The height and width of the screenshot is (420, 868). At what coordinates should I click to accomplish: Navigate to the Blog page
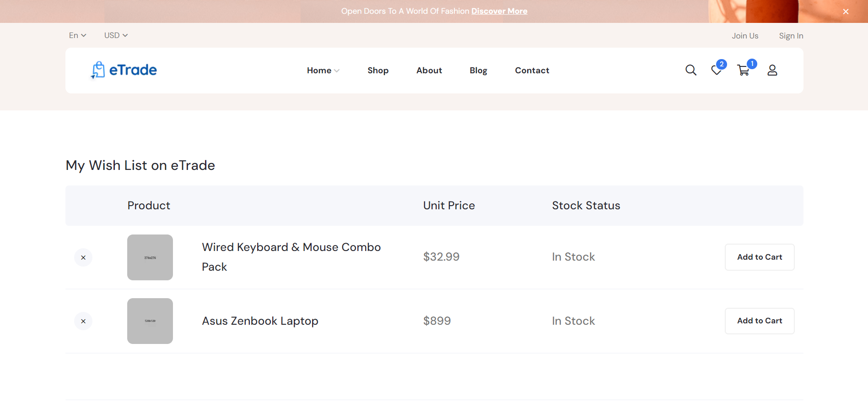[x=478, y=71]
